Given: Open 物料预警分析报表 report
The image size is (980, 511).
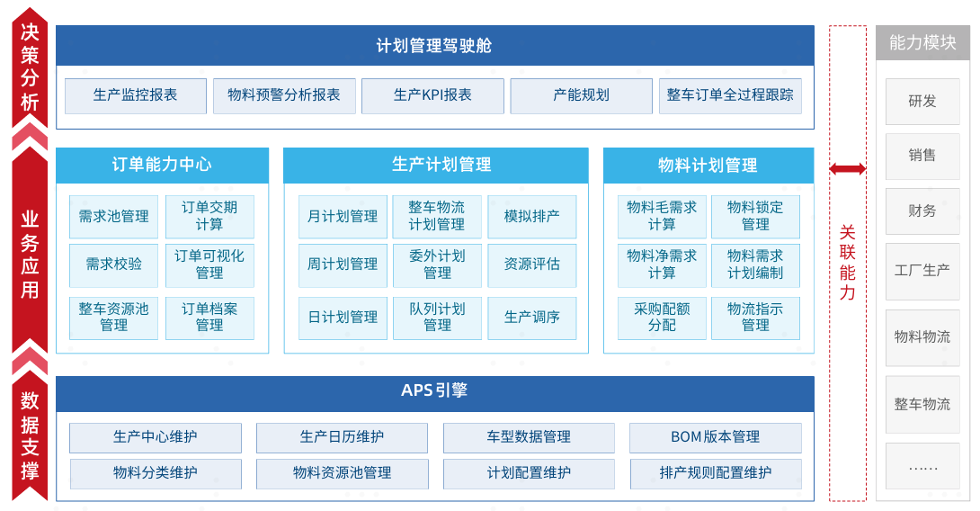Looking at the screenshot, I should point(284,95).
